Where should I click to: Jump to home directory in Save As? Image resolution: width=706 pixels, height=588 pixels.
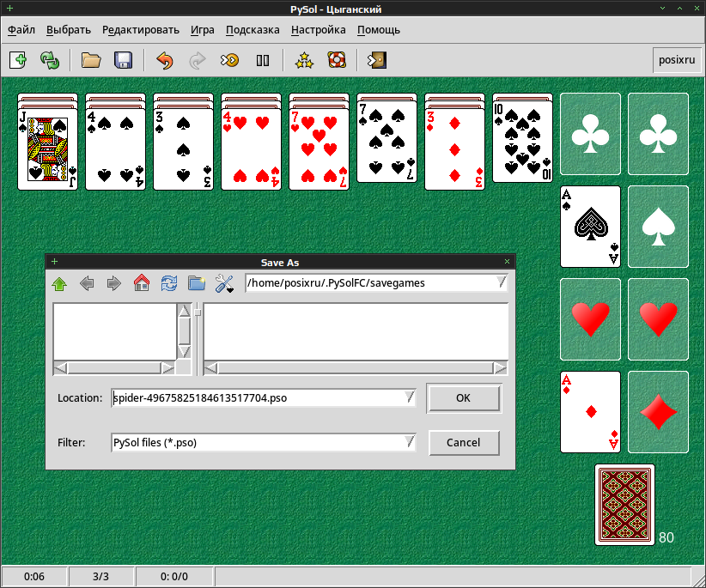pos(142,283)
